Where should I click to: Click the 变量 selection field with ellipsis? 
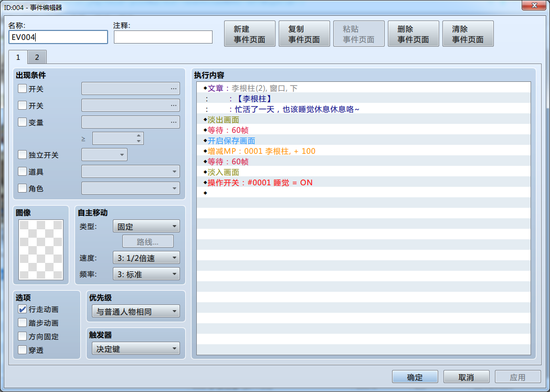pyautogui.click(x=131, y=122)
